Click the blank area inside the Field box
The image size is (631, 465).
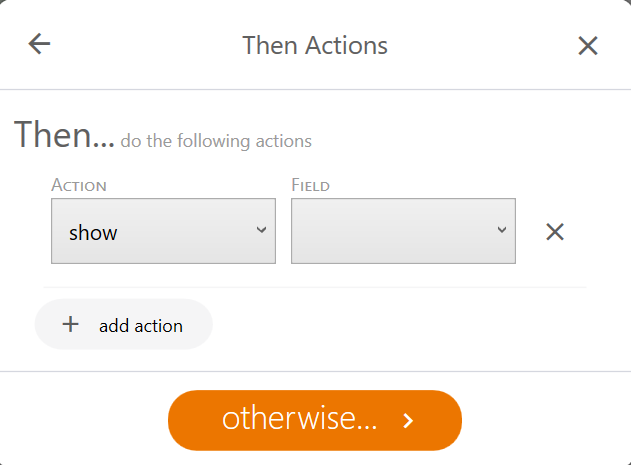point(390,231)
